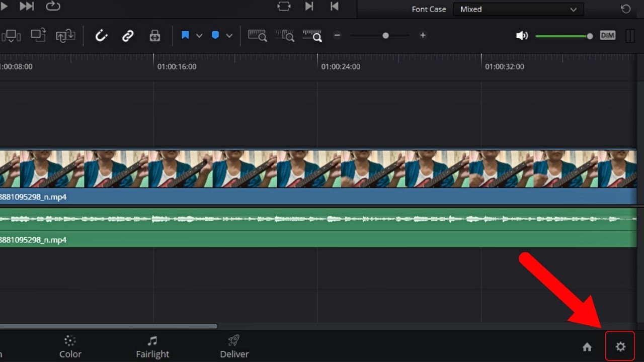This screenshot has height=362, width=644.
Task: Mute timeline audio with the speaker icon
Action: [x=522, y=35]
